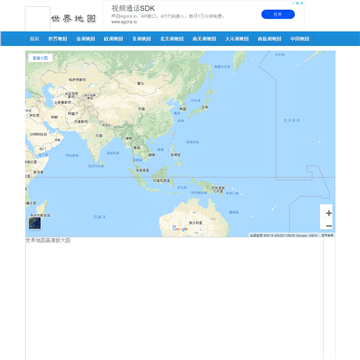
Task: Click the 北太平洋 ocean label
Action: click(292, 120)
